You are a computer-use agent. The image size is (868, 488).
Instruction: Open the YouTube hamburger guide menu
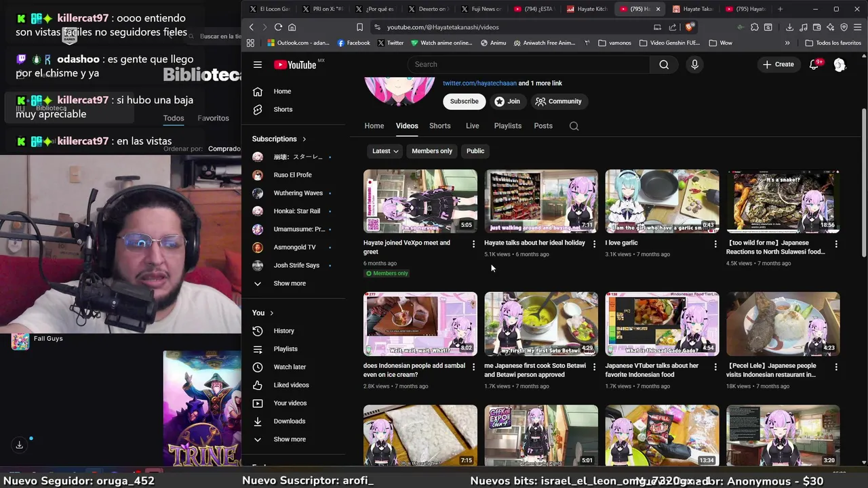[x=258, y=64]
